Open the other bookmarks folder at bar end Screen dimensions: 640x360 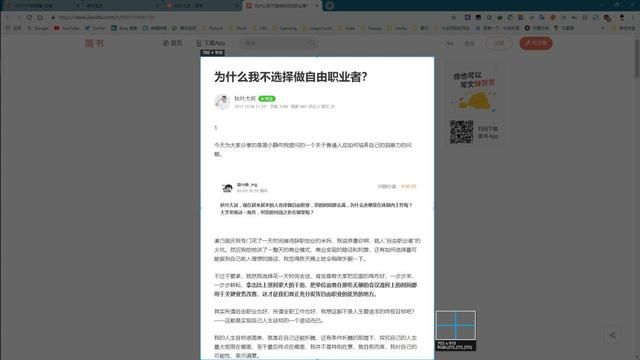tap(624, 28)
